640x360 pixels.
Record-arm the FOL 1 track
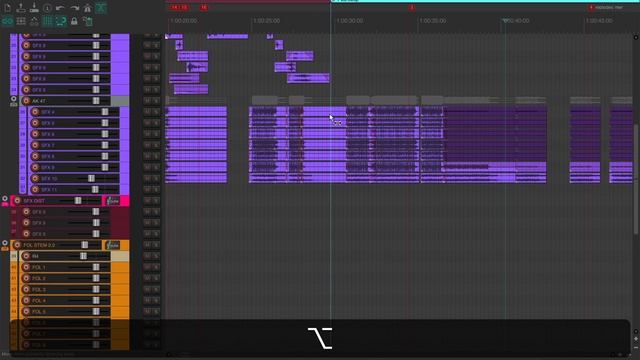pos(26,267)
